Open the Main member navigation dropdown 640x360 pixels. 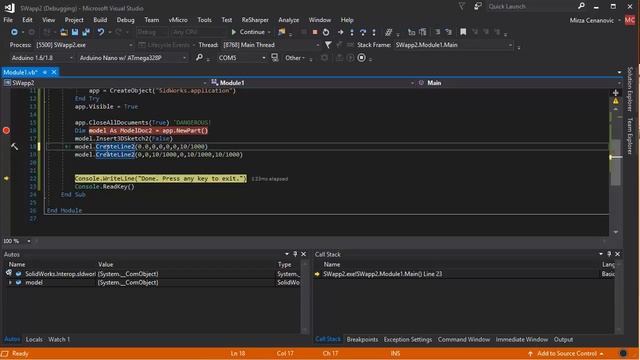[x=619, y=83]
